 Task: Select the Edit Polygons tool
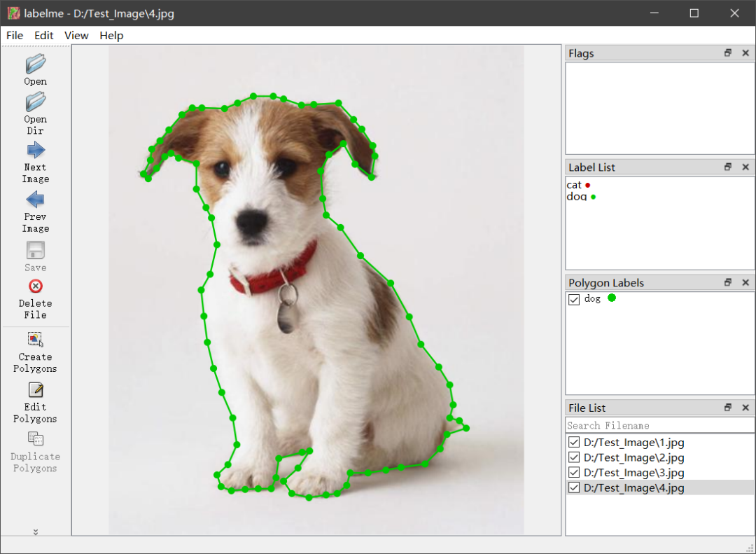tap(36, 390)
